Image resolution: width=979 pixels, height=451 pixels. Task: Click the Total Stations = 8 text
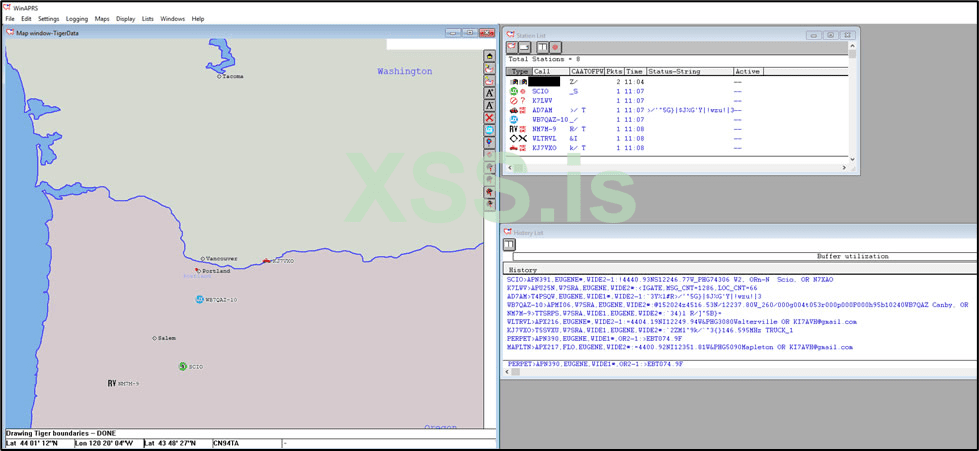click(544, 59)
